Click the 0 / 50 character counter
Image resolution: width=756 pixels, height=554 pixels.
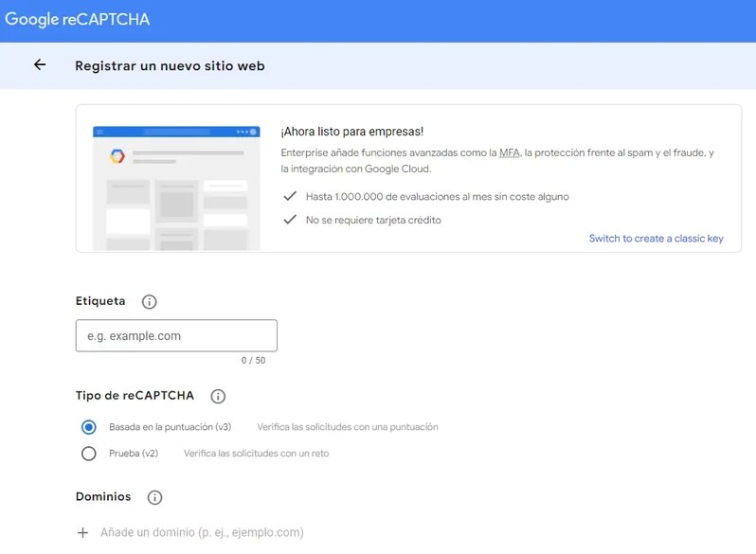click(254, 361)
